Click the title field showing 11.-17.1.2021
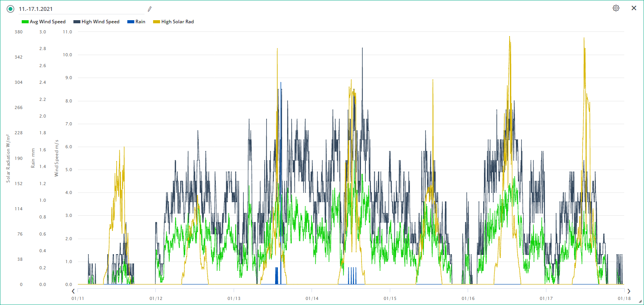Image resolution: width=644 pixels, height=305 pixels. pyautogui.click(x=81, y=9)
